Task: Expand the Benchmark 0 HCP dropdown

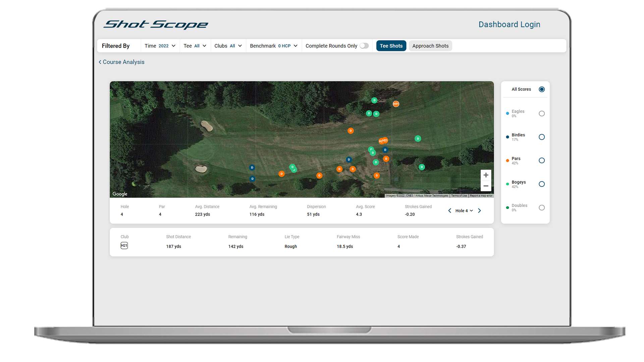Action: (x=274, y=46)
